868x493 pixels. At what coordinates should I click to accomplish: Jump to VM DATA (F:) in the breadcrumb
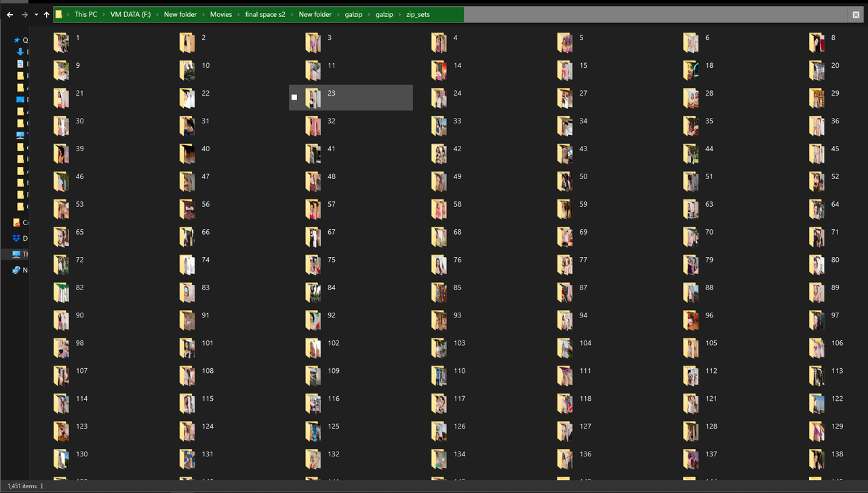pyautogui.click(x=131, y=14)
